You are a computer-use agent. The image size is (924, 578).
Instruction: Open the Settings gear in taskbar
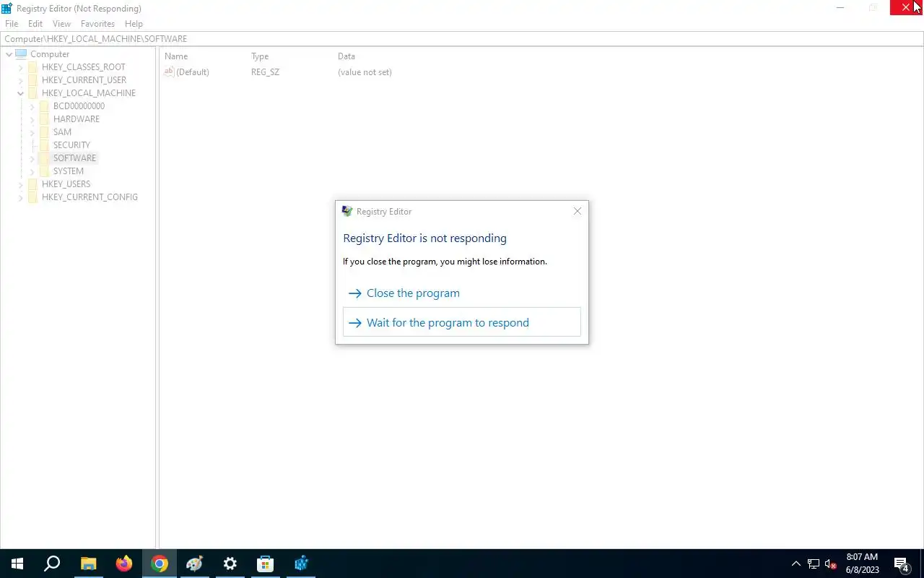pyautogui.click(x=230, y=564)
